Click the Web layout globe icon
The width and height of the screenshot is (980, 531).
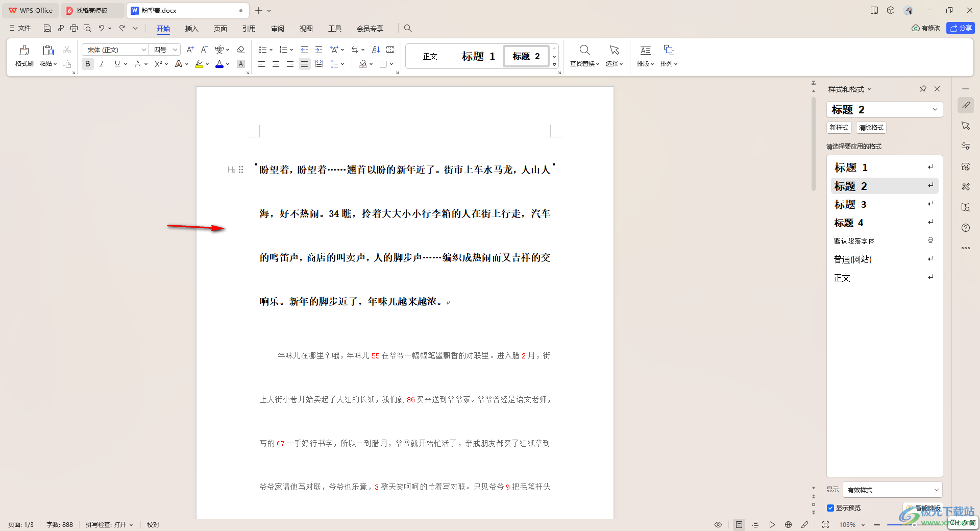[788, 524]
